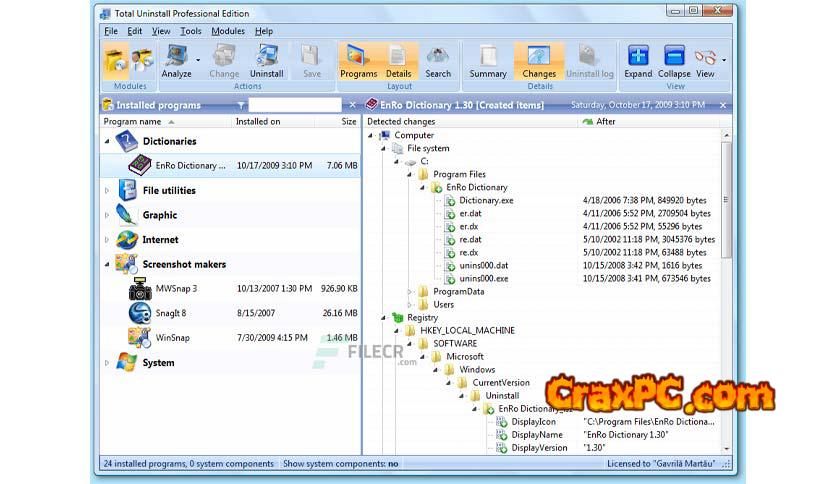Click the filter funnel icon
Viewport: 836px width, 484px height.
click(x=241, y=105)
